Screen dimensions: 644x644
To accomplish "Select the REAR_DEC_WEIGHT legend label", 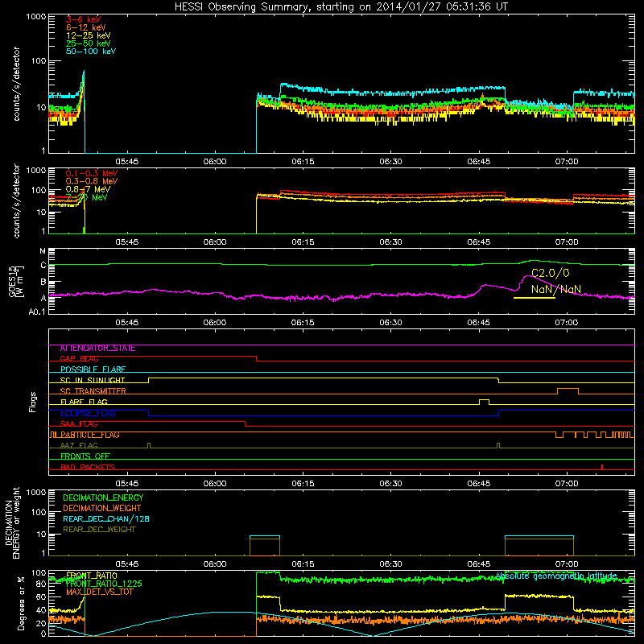I will pos(99,530).
